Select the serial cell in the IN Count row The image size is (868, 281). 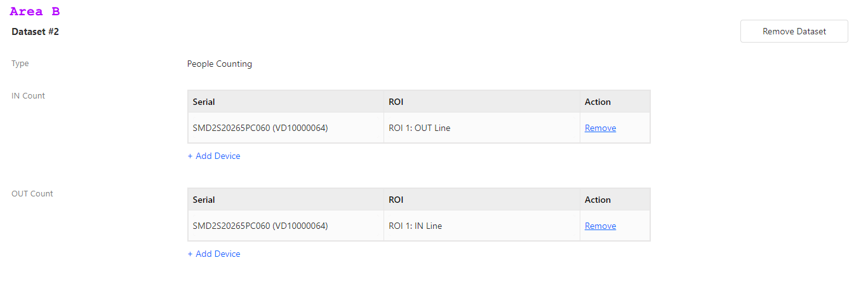(x=286, y=128)
